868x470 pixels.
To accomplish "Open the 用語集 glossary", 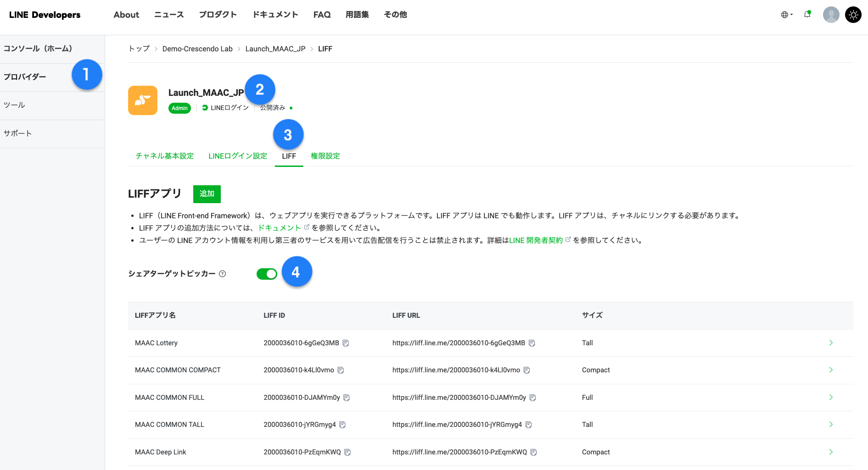I will coord(357,15).
